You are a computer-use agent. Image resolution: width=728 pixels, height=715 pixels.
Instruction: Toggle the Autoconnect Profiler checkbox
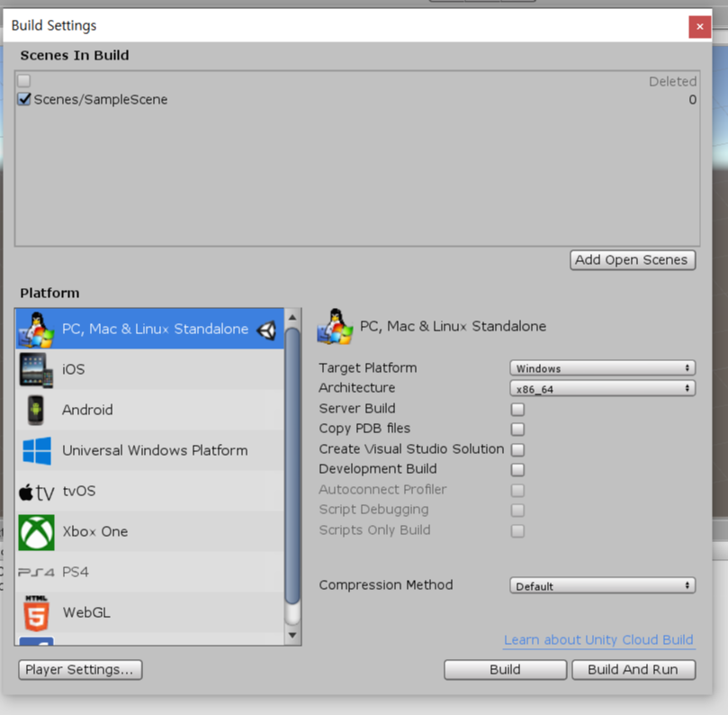coord(517,490)
